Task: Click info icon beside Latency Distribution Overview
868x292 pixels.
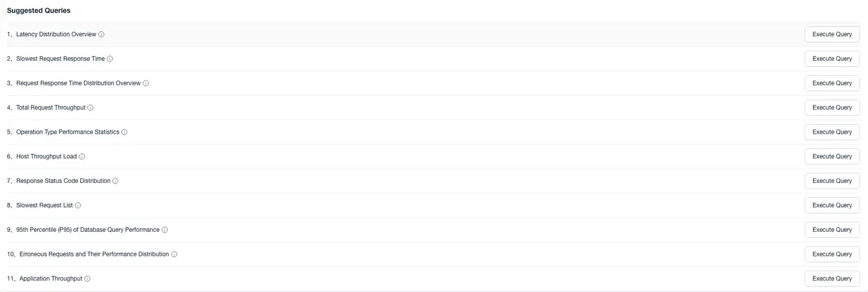Action: (x=101, y=34)
